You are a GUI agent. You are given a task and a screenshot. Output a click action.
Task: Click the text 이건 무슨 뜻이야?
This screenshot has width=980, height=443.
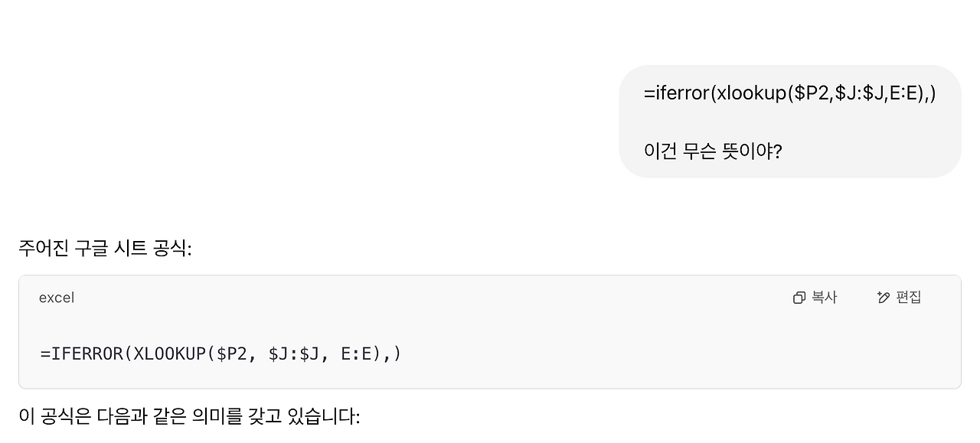[x=711, y=151]
